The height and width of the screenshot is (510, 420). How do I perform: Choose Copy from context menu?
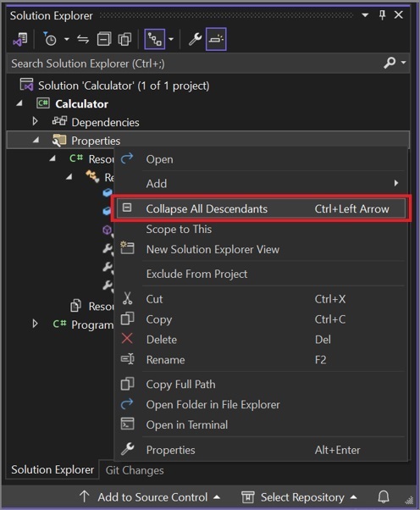coord(261,319)
